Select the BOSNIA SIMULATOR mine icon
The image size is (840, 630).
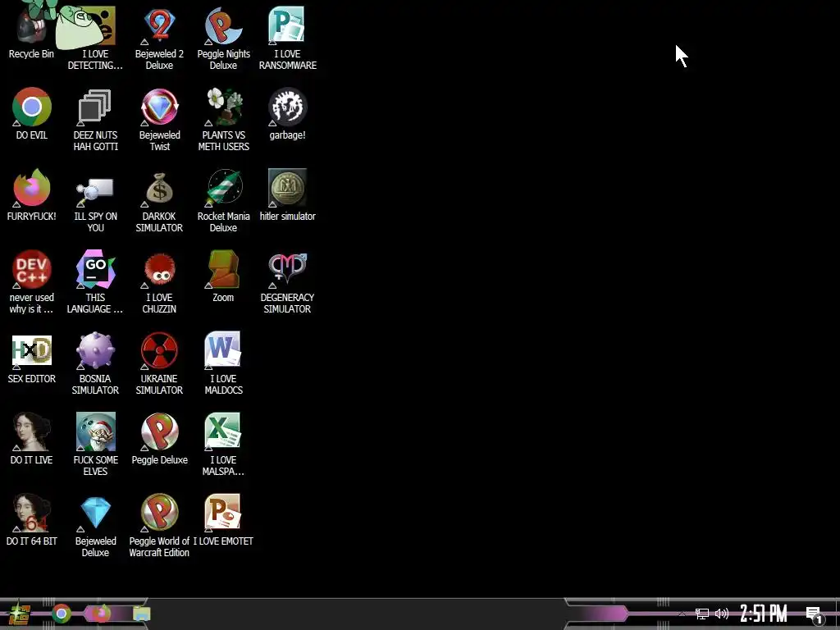[x=95, y=350]
